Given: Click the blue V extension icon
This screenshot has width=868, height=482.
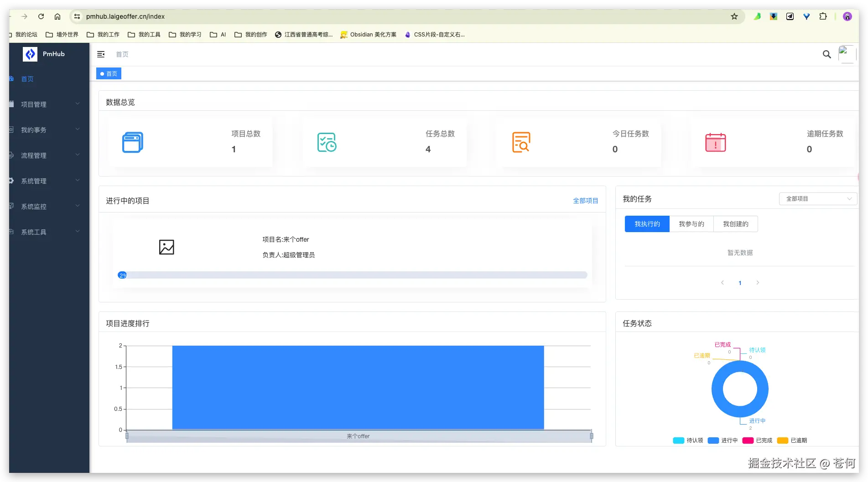Looking at the screenshot, I should [x=806, y=16].
